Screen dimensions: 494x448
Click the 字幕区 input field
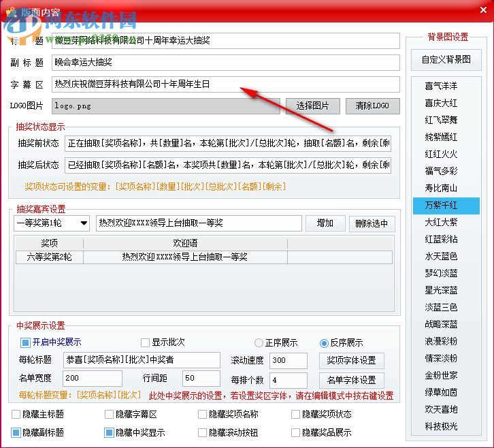pyautogui.click(x=226, y=84)
